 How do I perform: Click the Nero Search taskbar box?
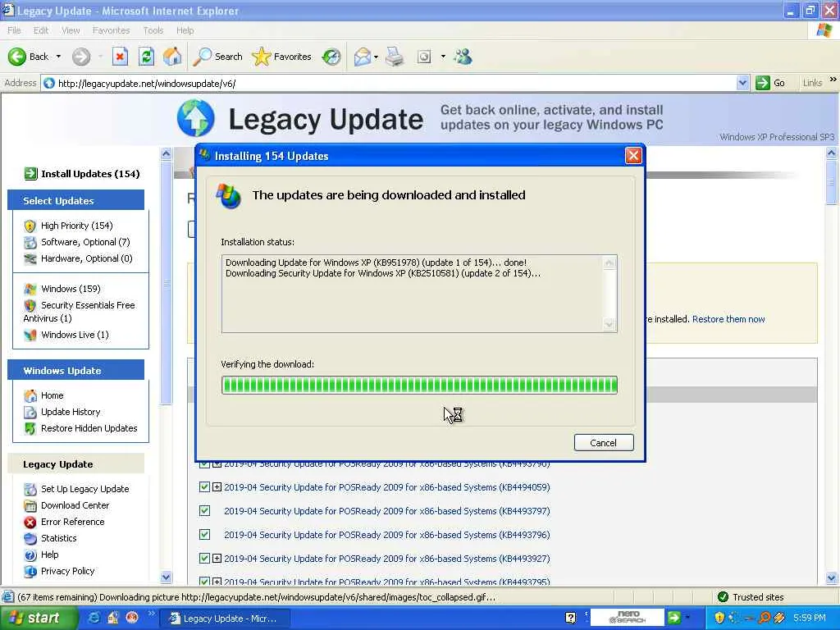tap(627, 618)
